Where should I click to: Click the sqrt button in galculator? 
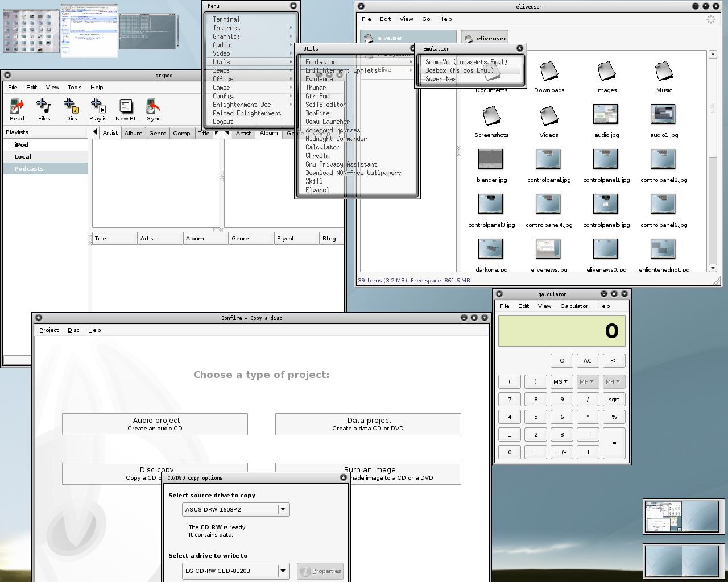tap(614, 400)
